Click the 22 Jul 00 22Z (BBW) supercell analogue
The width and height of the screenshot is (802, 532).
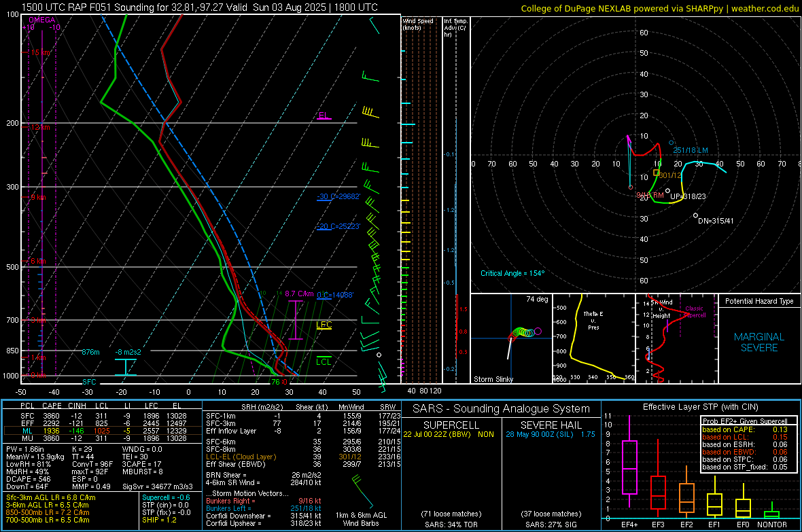[x=449, y=433]
